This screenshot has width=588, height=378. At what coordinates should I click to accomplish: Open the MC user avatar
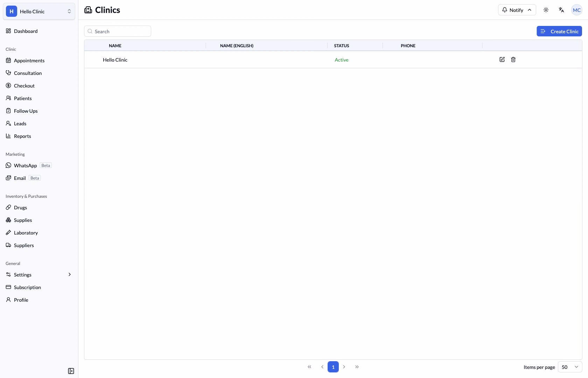click(577, 10)
